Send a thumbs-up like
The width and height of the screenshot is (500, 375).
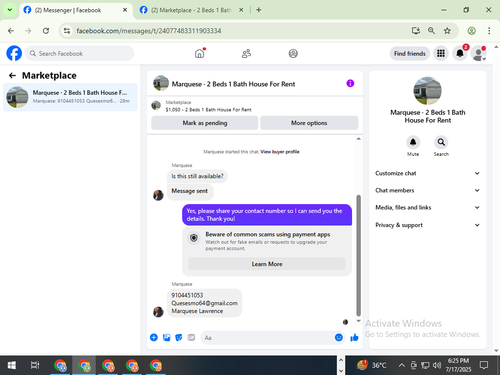[354, 337]
